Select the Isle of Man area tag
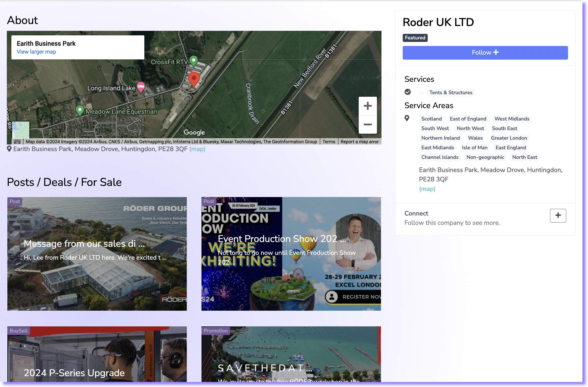The height and width of the screenshot is (387, 588). coord(474,148)
